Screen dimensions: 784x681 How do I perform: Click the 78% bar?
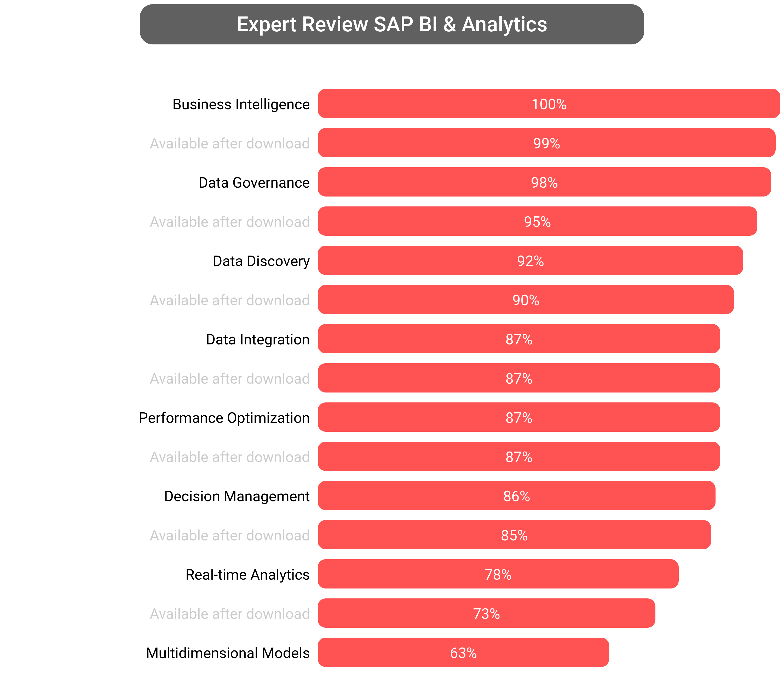point(498,574)
